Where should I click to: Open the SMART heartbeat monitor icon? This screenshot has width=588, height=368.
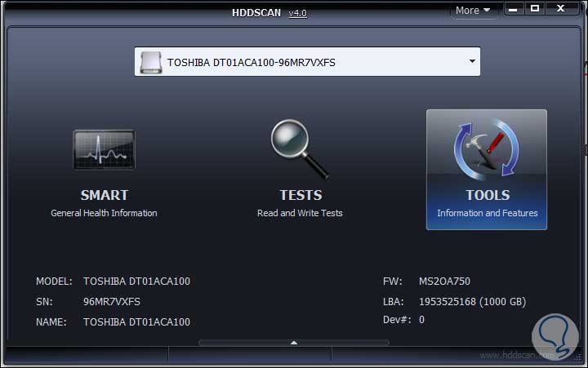tap(105, 150)
